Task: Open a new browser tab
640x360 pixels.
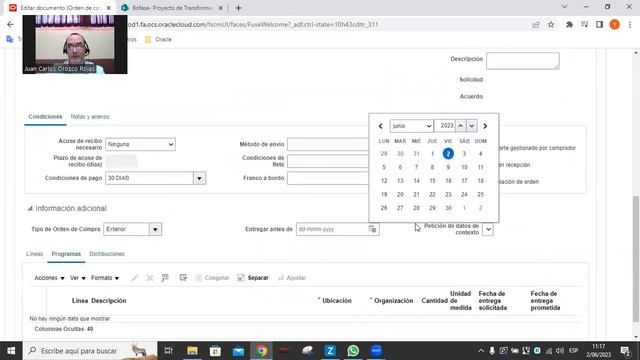Action: (238, 8)
